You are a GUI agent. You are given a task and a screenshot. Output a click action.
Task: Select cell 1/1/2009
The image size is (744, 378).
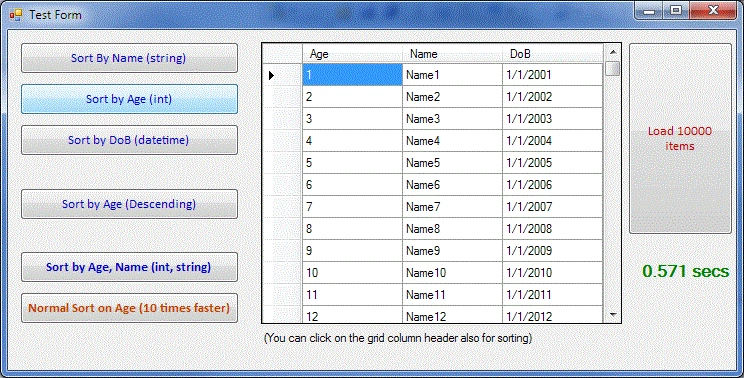point(552,250)
